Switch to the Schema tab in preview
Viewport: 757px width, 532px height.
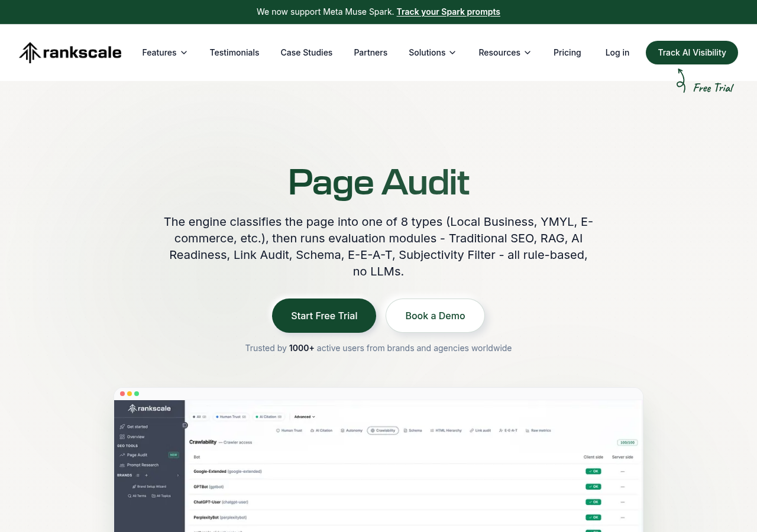point(413,430)
